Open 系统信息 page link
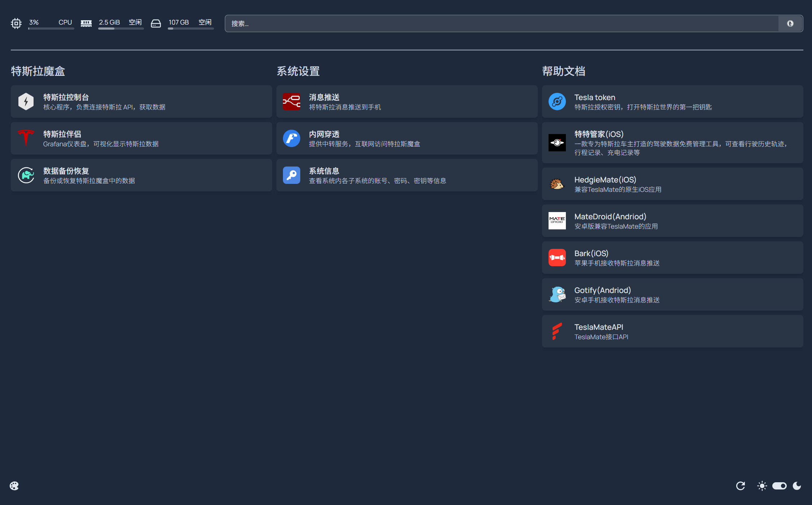The image size is (812, 505). pyautogui.click(x=407, y=175)
